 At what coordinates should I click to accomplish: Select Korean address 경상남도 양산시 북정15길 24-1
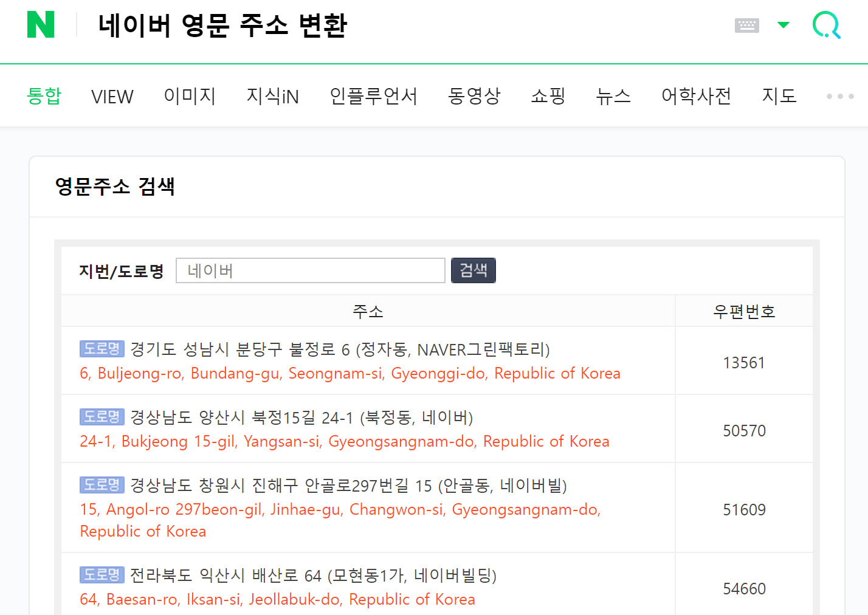point(301,417)
